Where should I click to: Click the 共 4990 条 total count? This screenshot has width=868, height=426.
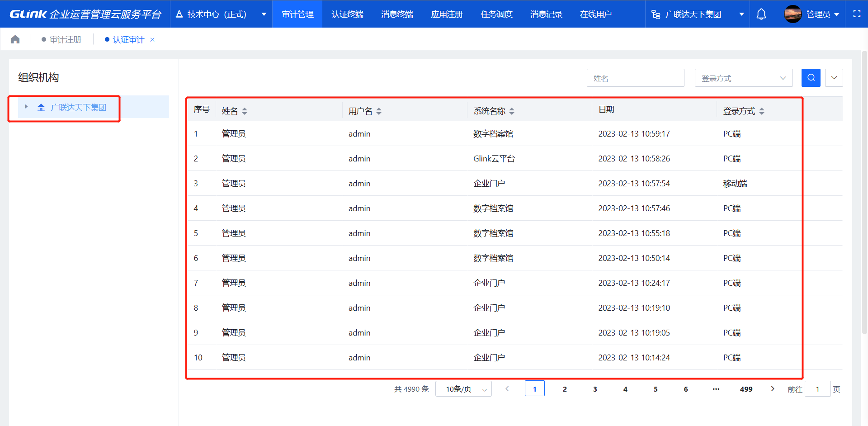[x=411, y=389]
